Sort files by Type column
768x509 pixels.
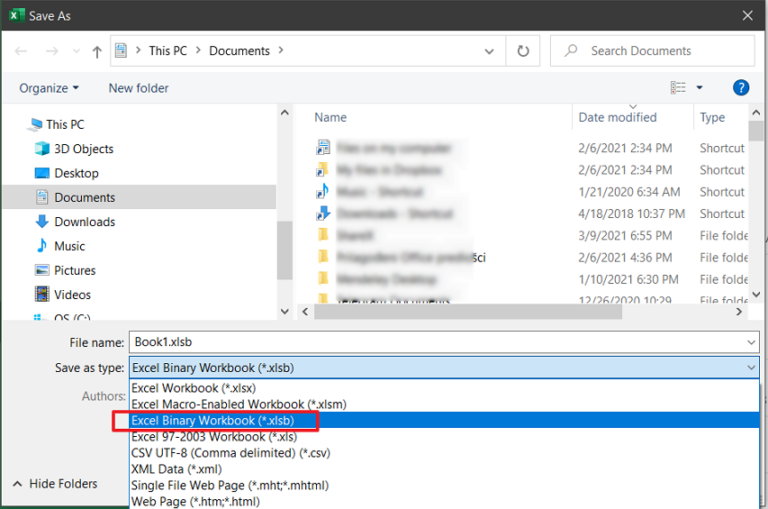712,118
